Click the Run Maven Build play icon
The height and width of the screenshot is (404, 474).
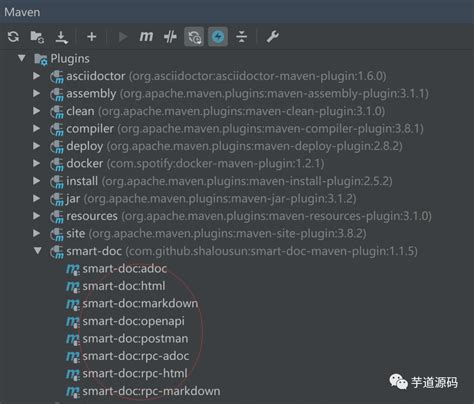pos(123,37)
